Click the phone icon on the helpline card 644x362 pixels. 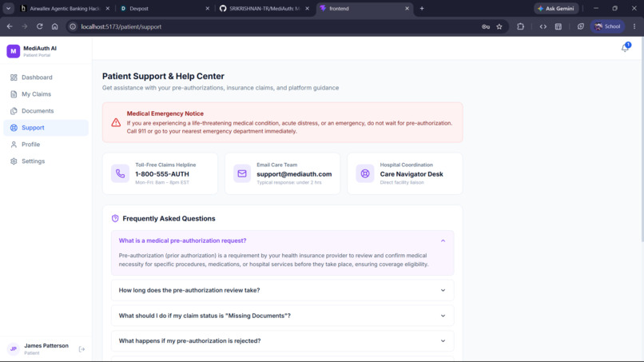pos(121,173)
